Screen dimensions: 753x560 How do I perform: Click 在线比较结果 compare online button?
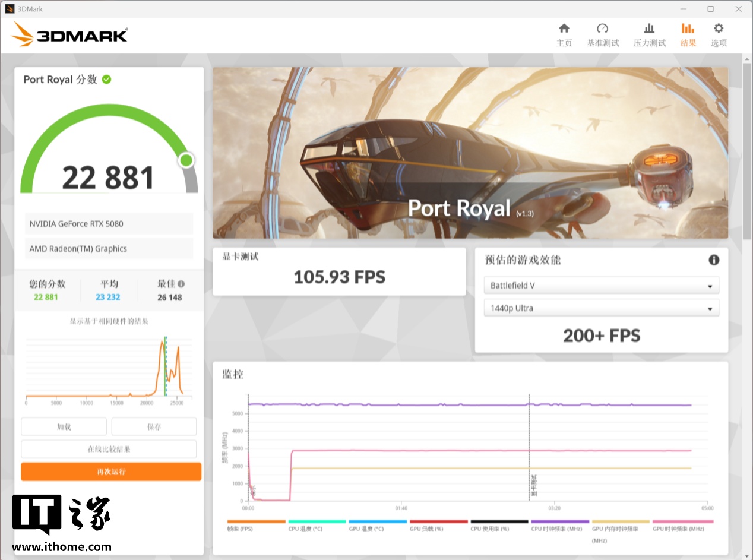click(x=109, y=449)
